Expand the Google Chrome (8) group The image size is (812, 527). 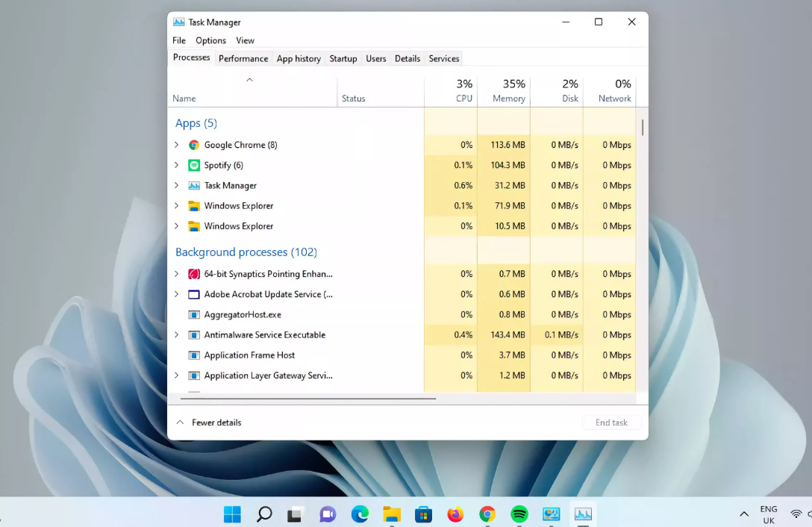[177, 145]
